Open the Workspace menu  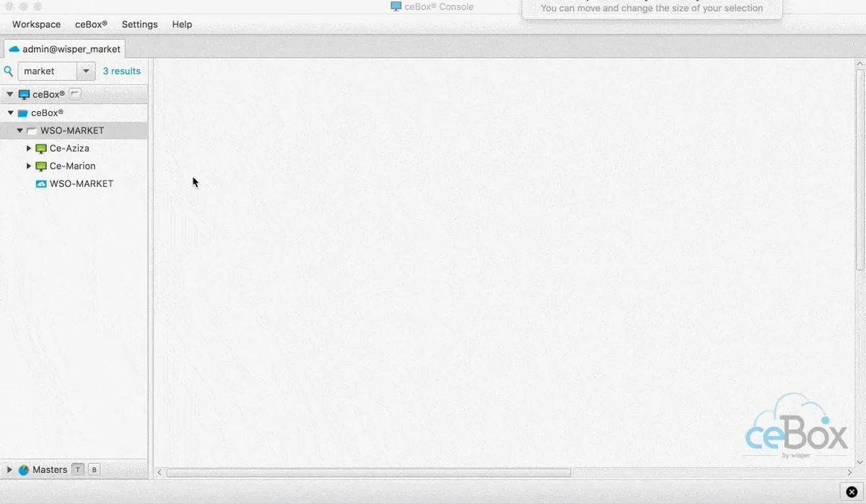(36, 25)
